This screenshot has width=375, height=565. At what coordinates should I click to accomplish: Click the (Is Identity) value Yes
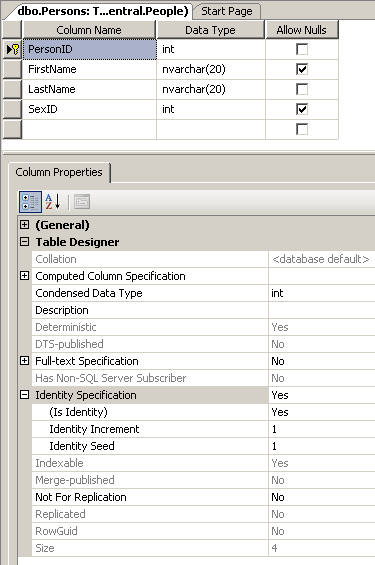[322, 412]
